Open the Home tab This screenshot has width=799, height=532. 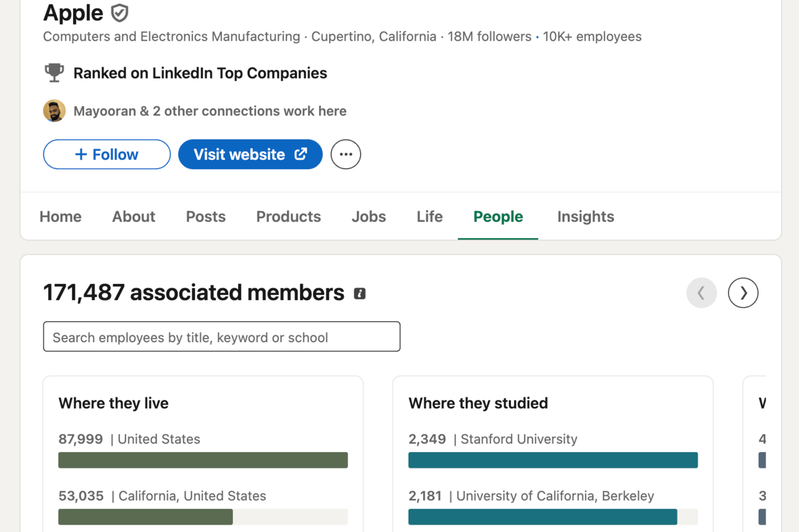tap(61, 217)
